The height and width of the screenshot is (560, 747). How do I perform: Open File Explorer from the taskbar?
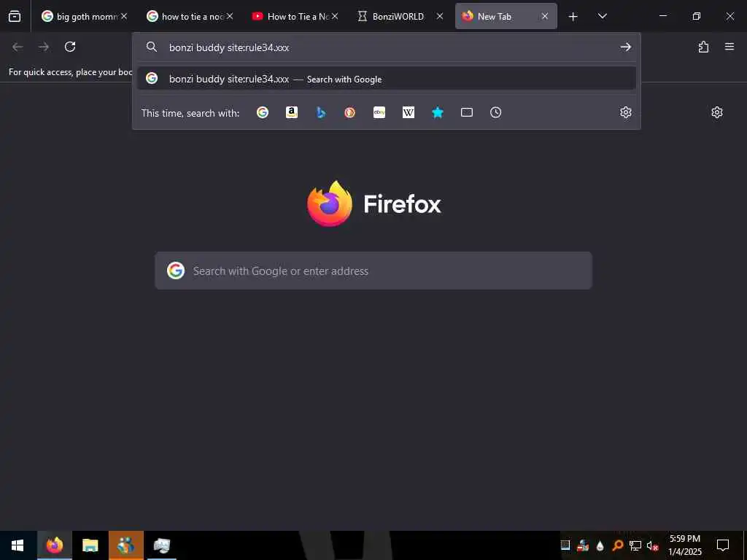point(90,545)
